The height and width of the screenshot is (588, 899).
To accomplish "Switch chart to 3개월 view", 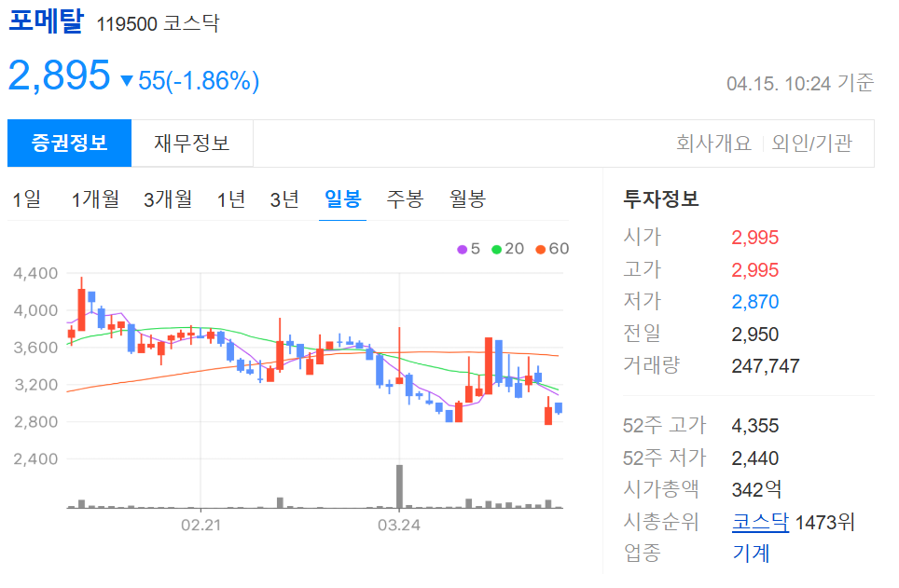I will (x=166, y=198).
